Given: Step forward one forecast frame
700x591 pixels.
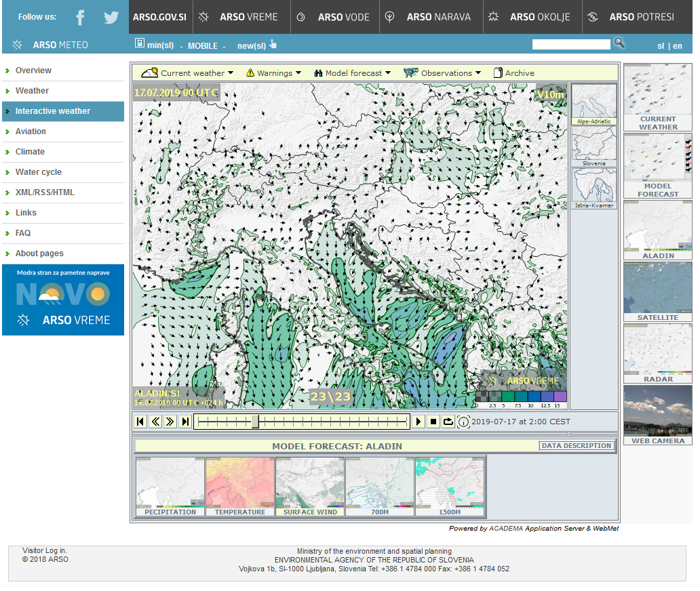Looking at the screenshot, I should (170, 422).
